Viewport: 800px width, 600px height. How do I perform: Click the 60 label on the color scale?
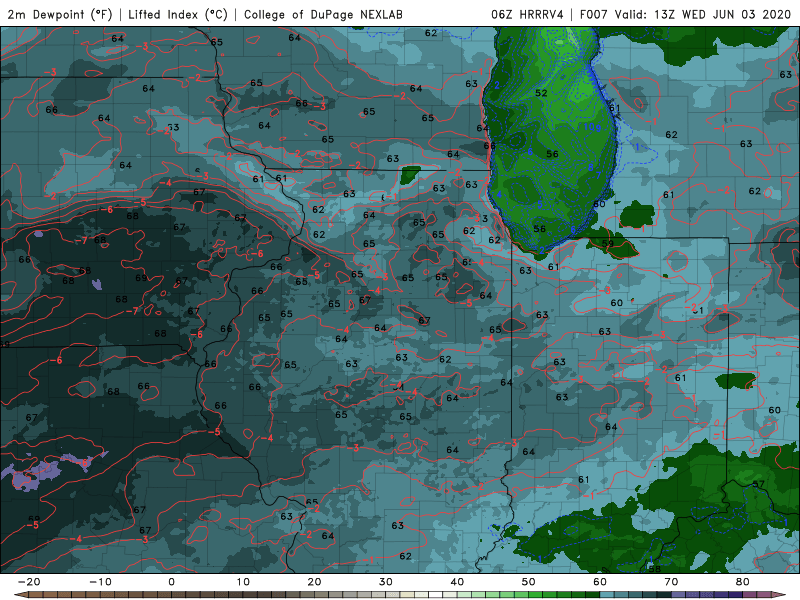(x=600, y=582)
